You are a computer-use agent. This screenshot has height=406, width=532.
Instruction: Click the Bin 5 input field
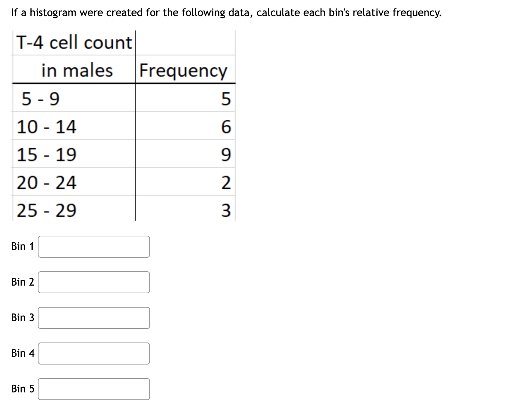tap(94, 389)
